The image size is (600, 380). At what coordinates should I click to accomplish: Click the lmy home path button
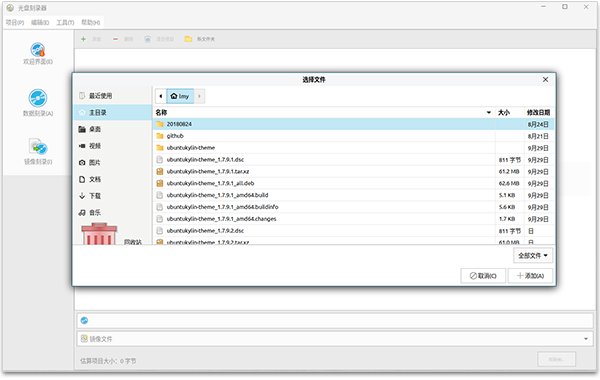coord(180,96)
